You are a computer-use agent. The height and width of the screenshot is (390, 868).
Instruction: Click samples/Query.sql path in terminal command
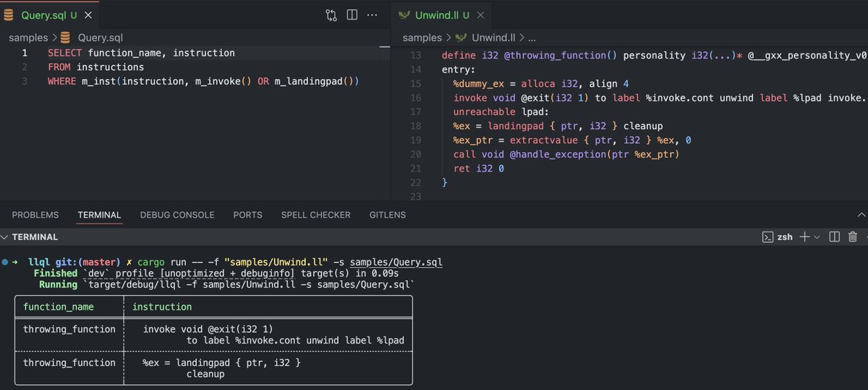[x=396, y=262]
